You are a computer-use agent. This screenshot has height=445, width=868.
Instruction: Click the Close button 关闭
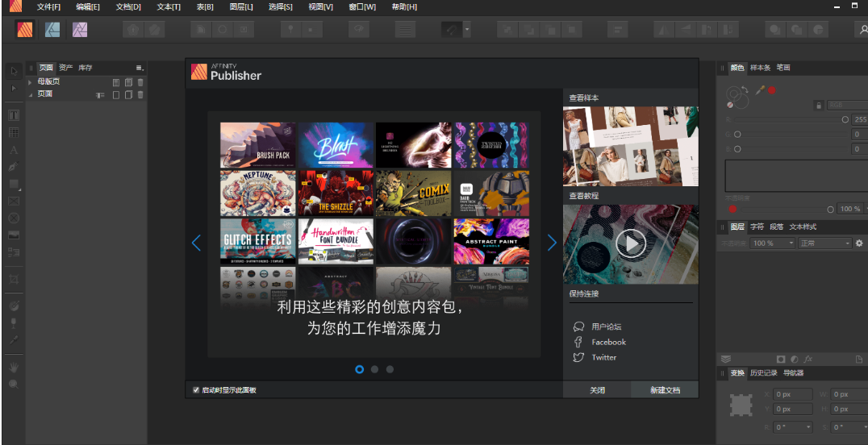597,389
